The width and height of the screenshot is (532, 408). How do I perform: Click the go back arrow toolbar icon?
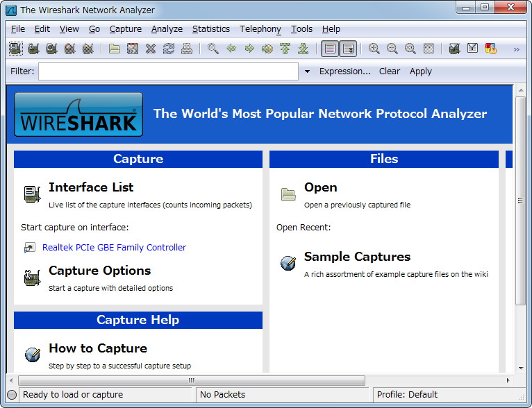[x=231, y=49]
